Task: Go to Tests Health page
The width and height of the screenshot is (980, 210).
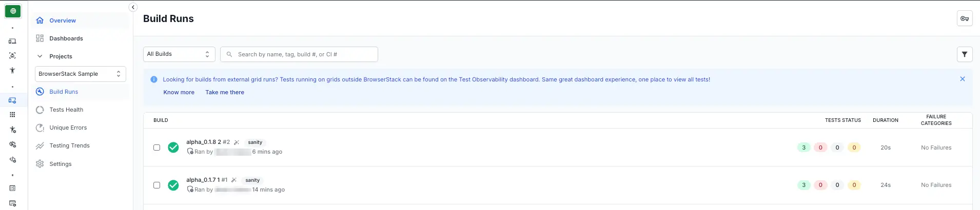Action: 66,110
